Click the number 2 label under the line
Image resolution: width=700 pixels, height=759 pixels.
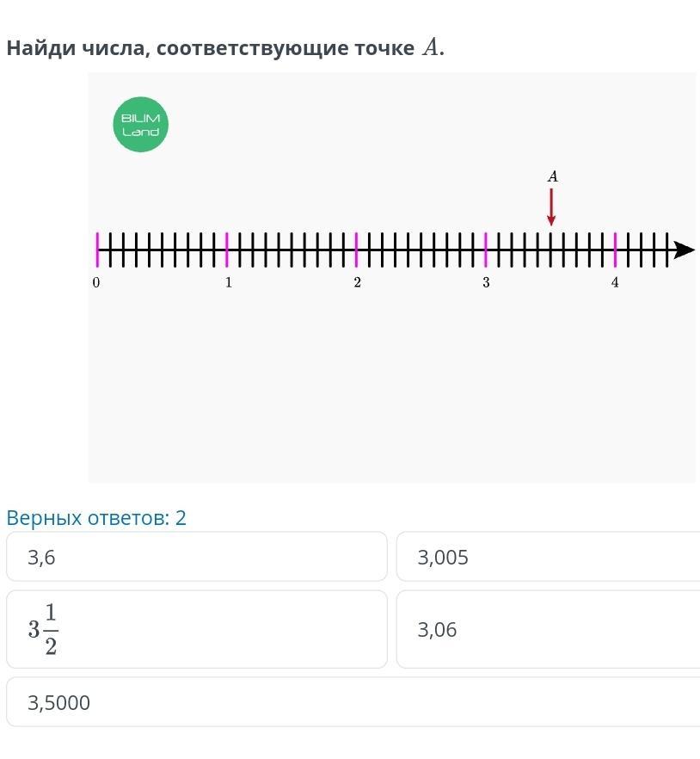(x=357, y=282)
